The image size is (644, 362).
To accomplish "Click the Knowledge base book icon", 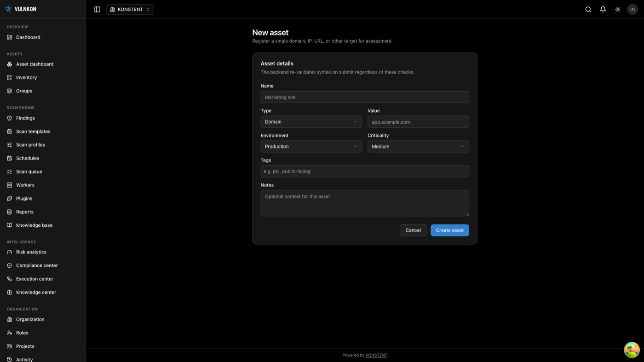I will click(9, 225).
